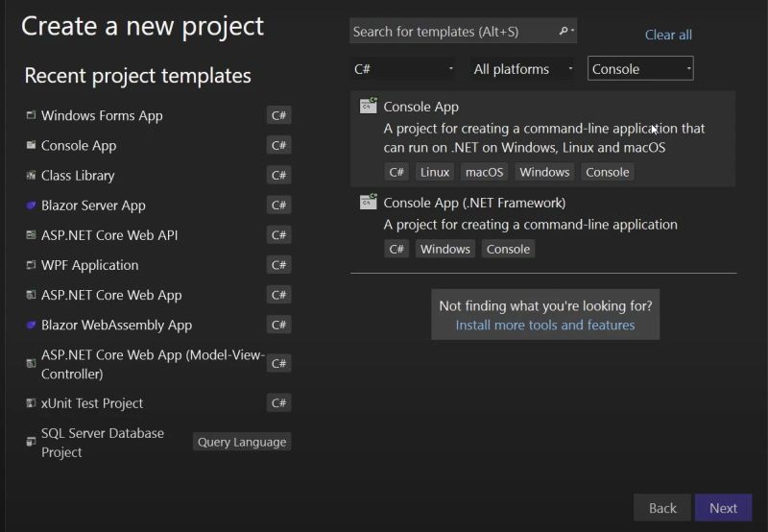The image size is (768, 532).
Task: Click the WPF Application template icon
Action: 31,265
